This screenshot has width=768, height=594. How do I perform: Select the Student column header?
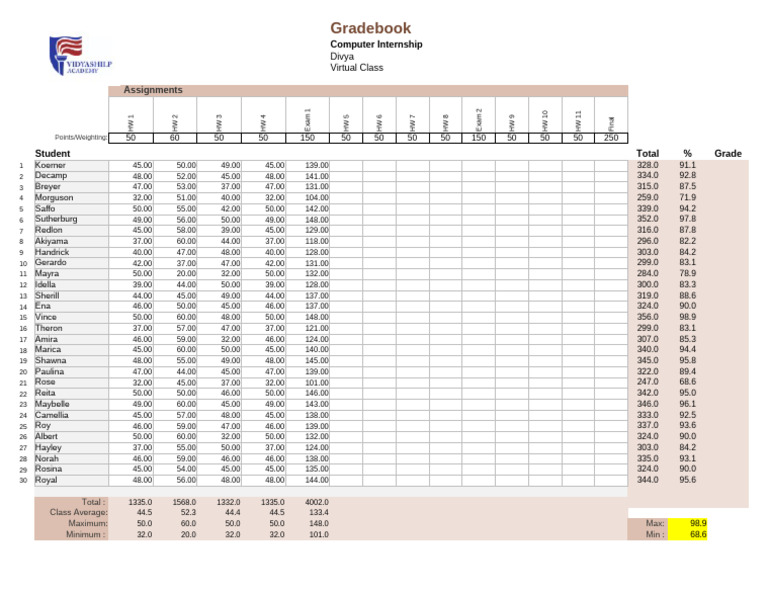[52, 153]
